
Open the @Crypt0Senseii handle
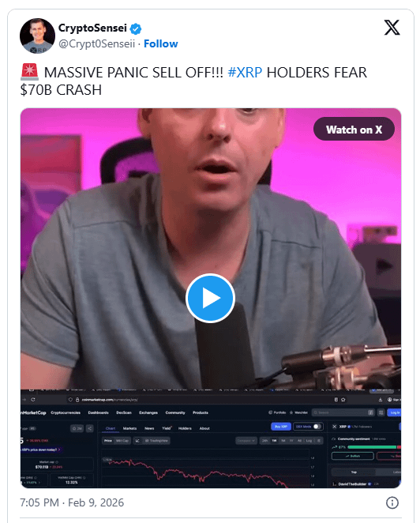point(96,43)
